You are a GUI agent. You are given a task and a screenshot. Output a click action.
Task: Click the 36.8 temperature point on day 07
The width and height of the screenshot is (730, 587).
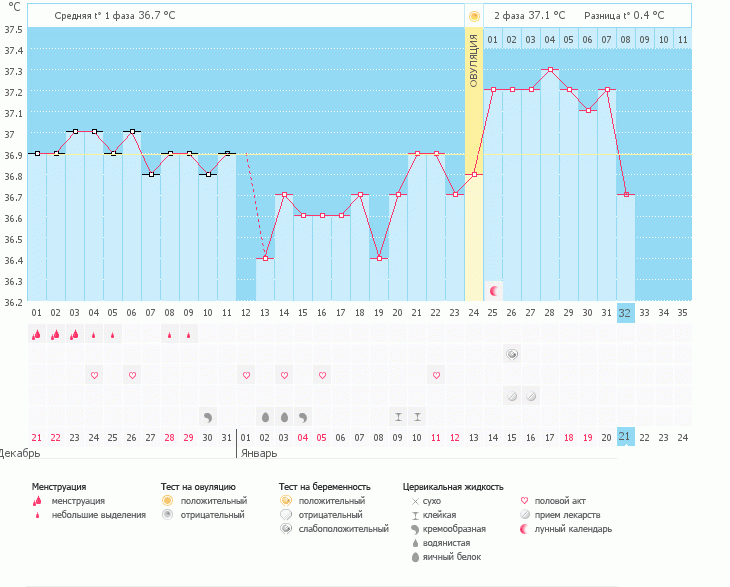coord(151,175)
